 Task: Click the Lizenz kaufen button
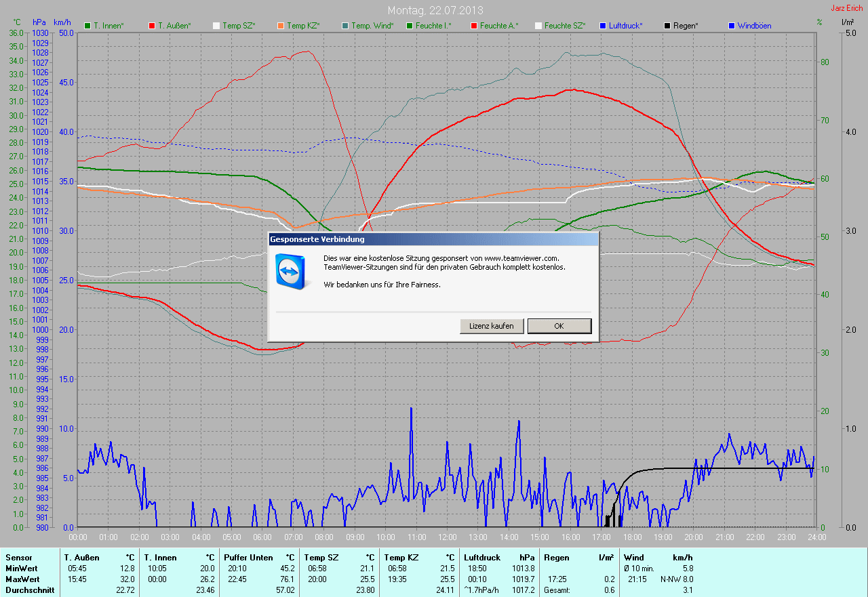491,326
